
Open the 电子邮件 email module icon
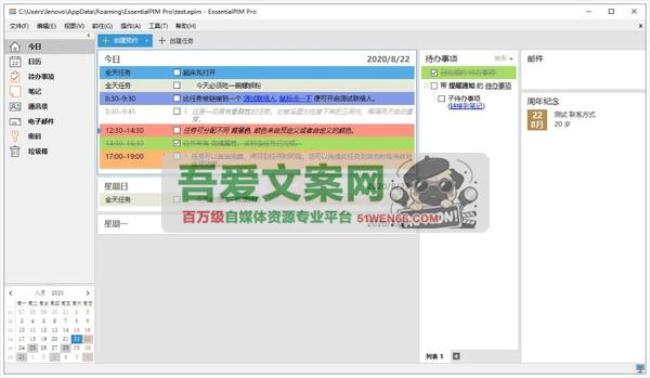(x=15, y=121)
